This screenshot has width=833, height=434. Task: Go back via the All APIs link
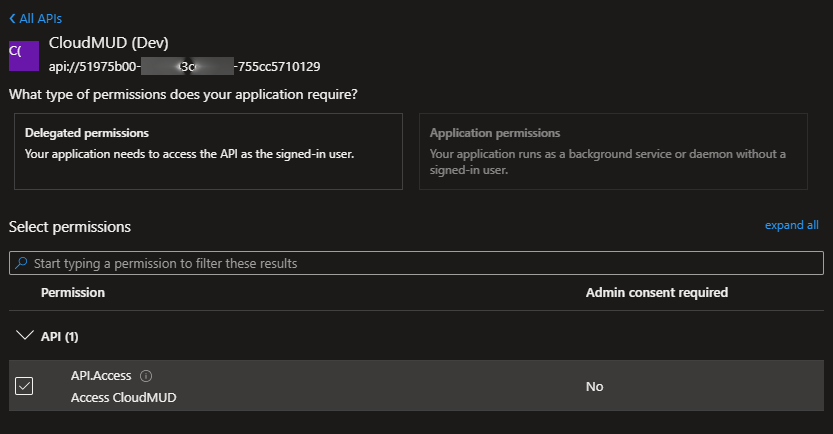[x=36, y=19]
